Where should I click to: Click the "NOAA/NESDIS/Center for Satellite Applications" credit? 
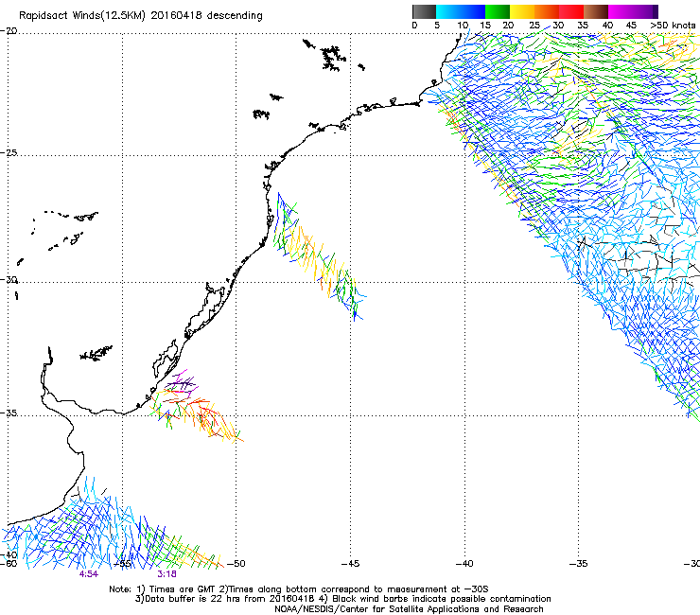pos(377,609)
